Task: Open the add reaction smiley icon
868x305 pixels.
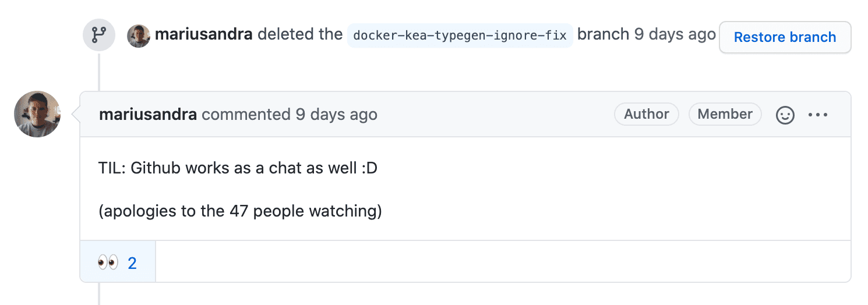Action: (x=785, y=115)
